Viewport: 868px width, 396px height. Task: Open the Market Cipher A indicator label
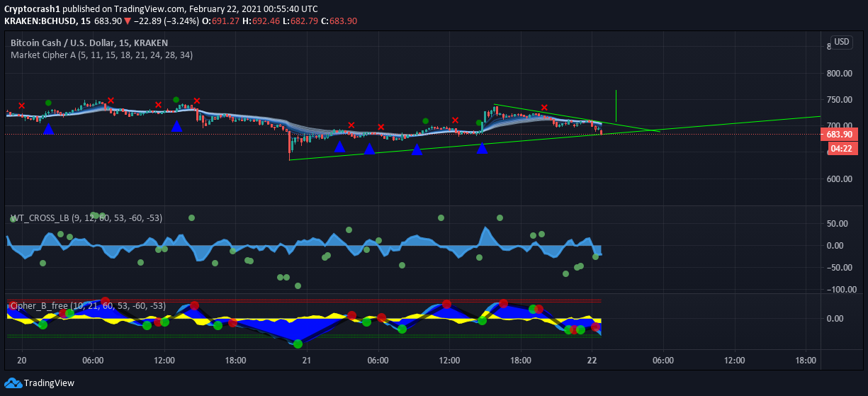[101, 55]
